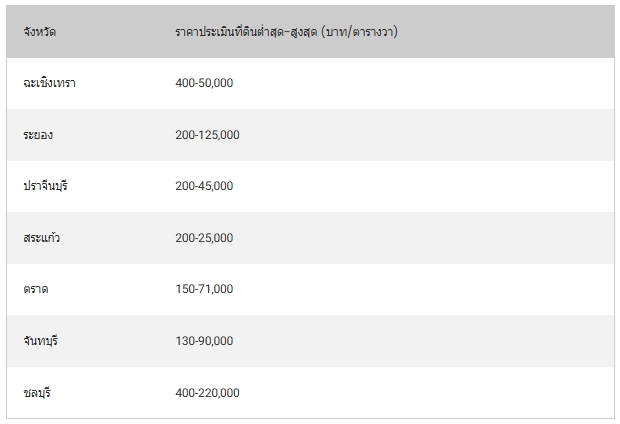Click the 130-90,000 price value
Image resolution: width=620 pixels, height=424 pixels.
pyautogui.click(x=204, y=341)
